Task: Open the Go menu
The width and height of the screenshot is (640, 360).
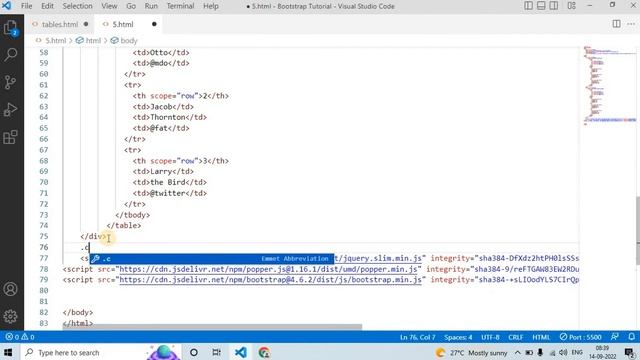Action: click(131, 6)
